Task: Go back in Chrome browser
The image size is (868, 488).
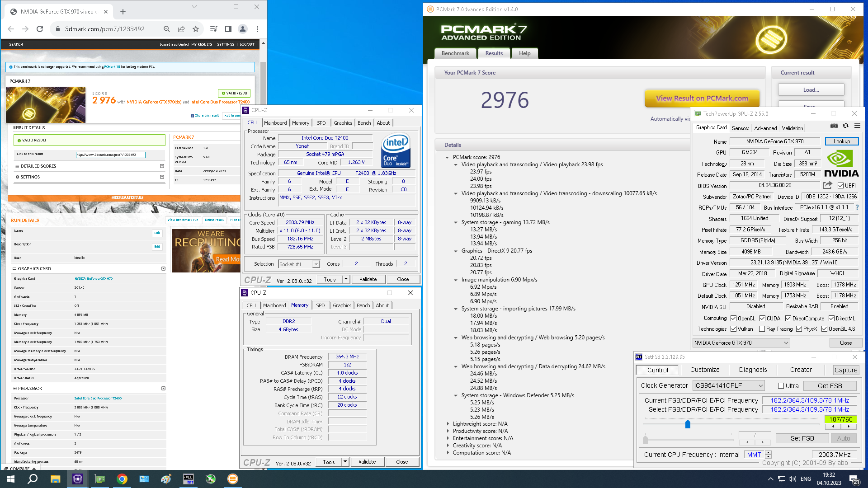Action: click(11, 29)
